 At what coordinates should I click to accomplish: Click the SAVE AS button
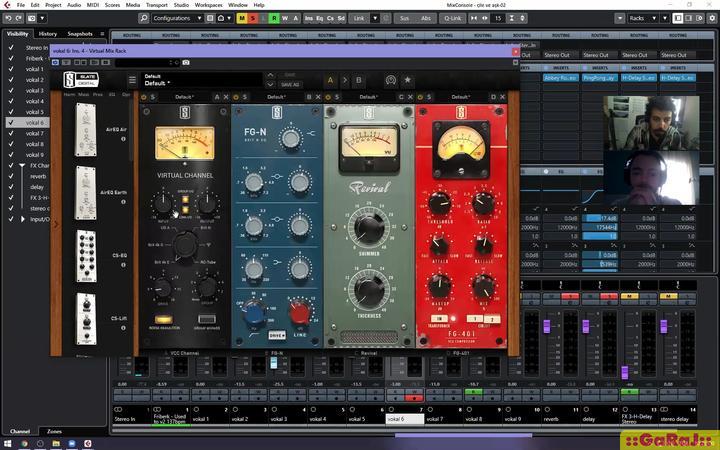(x=290, y=85)
